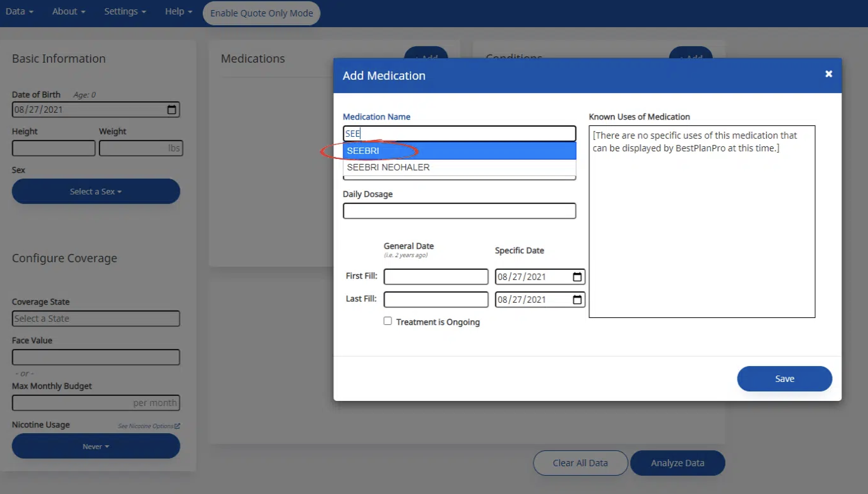Close the Add Medication dialog

tap(828, 74)
